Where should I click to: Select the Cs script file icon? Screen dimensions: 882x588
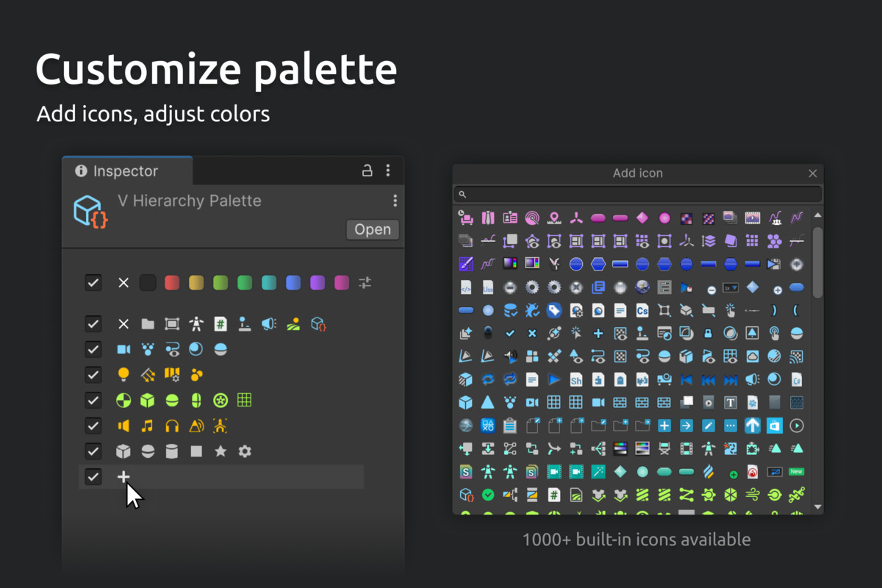point(642,310)
